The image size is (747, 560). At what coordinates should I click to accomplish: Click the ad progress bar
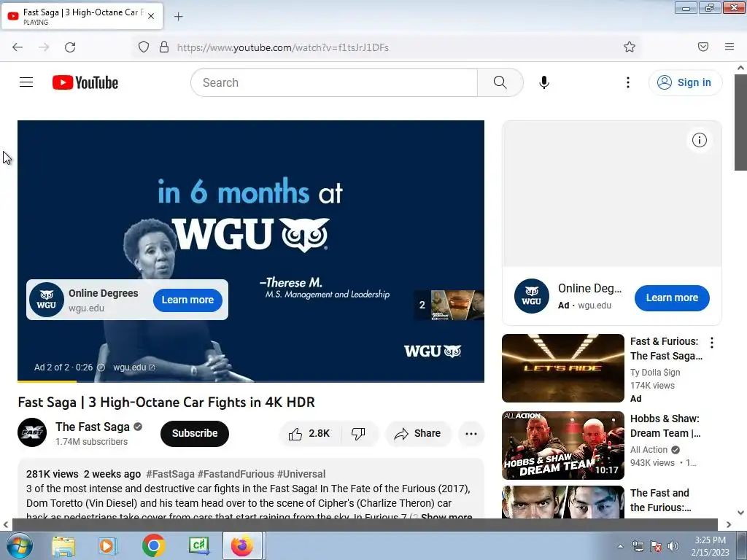pos(251,381)
